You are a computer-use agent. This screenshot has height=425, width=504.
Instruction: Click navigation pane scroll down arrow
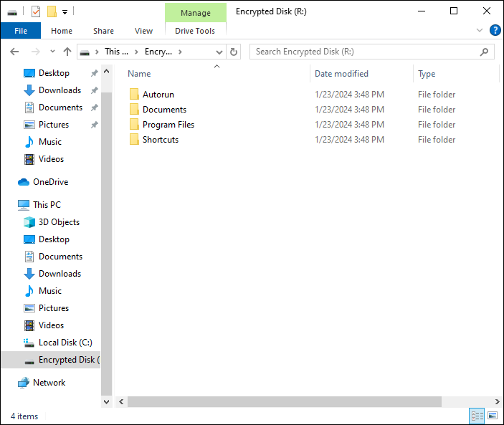[x=106, y=402]
